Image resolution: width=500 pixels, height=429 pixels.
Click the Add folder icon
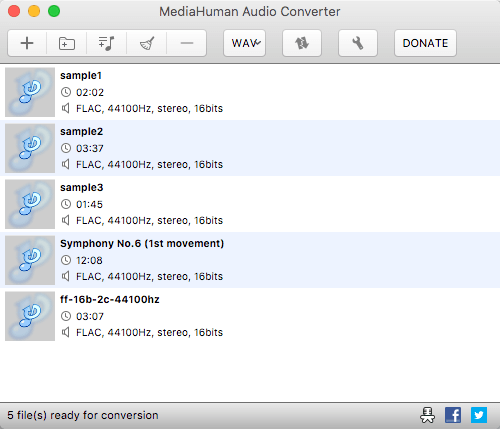tap(67, 43)
